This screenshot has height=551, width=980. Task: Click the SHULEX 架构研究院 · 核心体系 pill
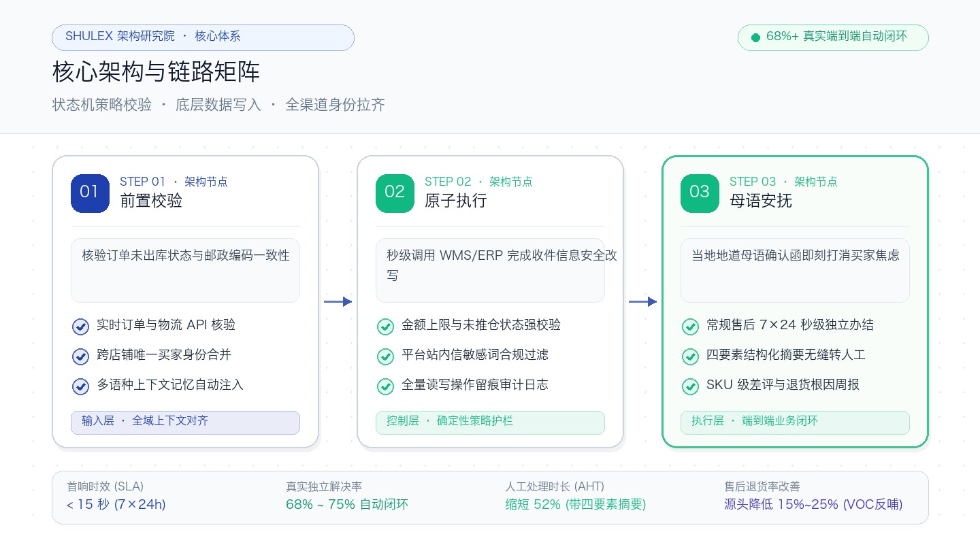pos(203,37)
